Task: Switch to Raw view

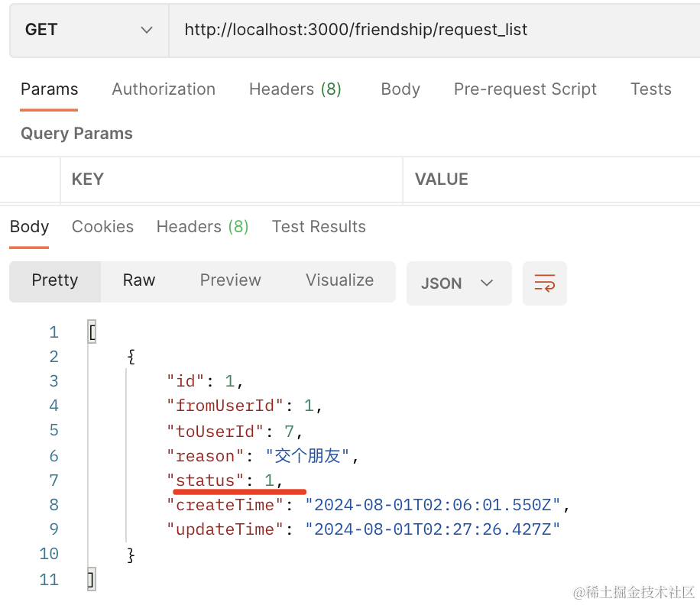Action: tap(139, 280)
